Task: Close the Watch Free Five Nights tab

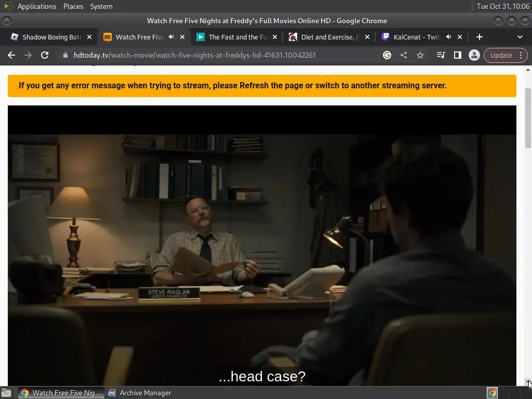Action: 182,37
